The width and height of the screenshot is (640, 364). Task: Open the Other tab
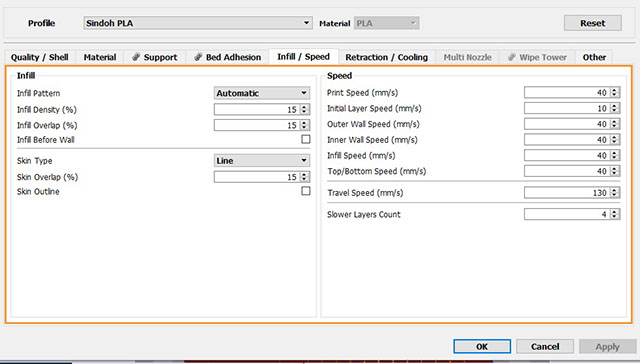click(x=594, y=57)
